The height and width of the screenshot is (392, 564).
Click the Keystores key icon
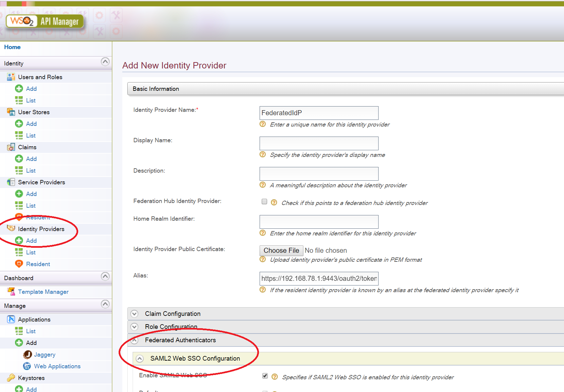(x=11, y=378)
